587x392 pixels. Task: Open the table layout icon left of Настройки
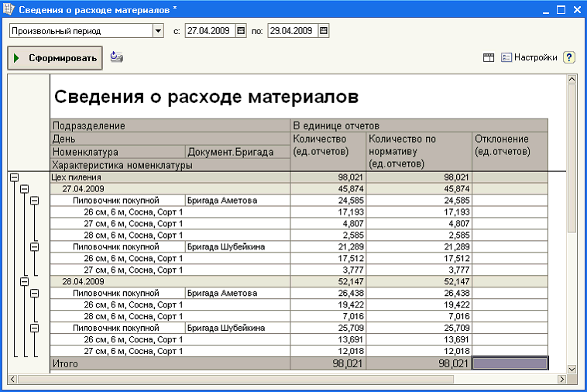[489, 57]
